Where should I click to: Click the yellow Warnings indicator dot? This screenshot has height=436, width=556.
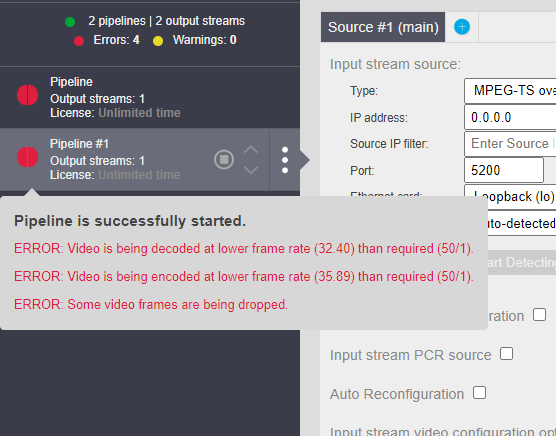click(x=158, y=41)
